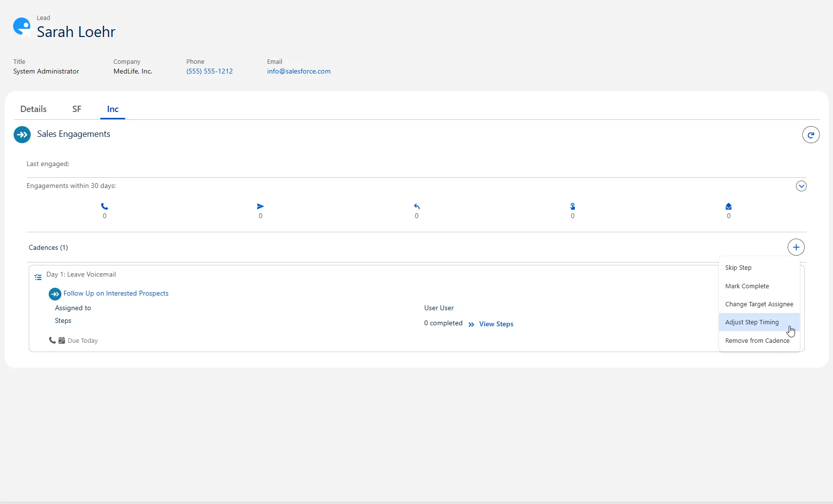
Task: Select the Inc tab
Action: click(x=113, y=109)
